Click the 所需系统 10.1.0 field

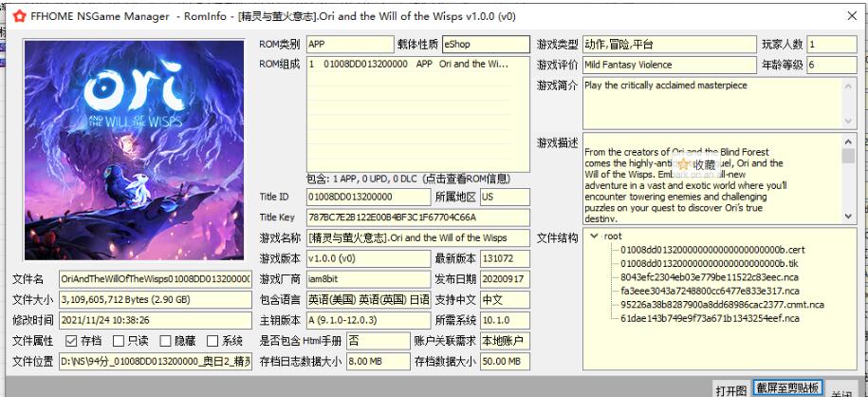click(x=505, y=320)
